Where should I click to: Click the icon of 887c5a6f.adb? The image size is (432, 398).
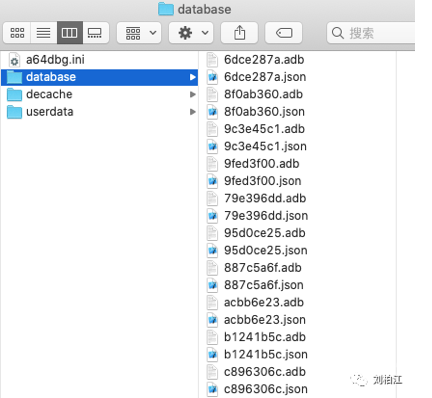click(x=212, y=268)
